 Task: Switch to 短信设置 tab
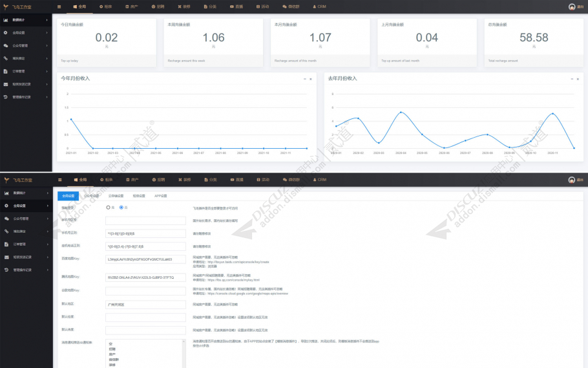point(139,196)
